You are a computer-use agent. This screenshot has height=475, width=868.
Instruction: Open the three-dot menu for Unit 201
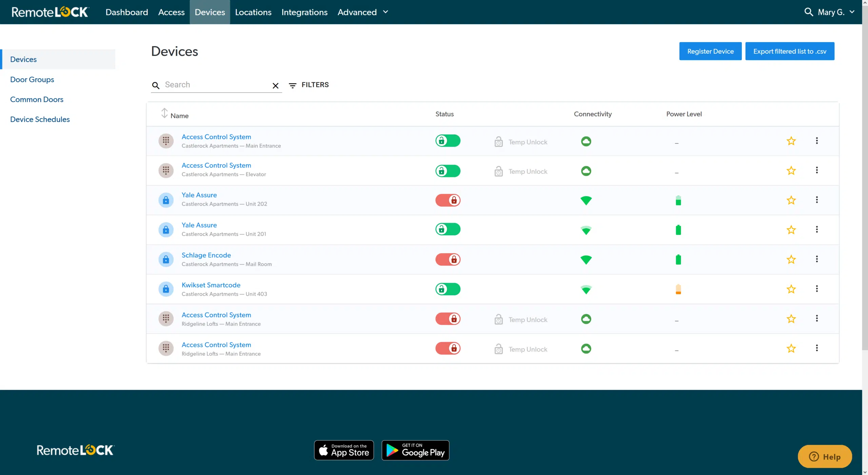pos(817,229)
